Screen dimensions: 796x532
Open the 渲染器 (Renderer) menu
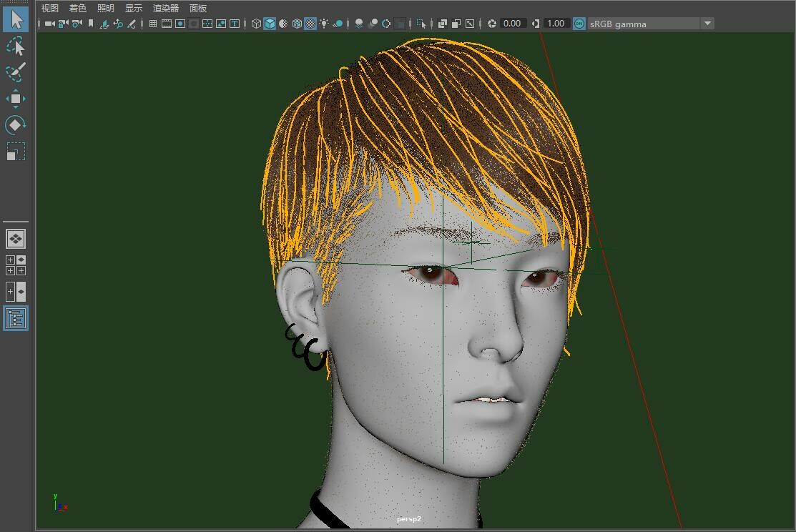point(166,8)
